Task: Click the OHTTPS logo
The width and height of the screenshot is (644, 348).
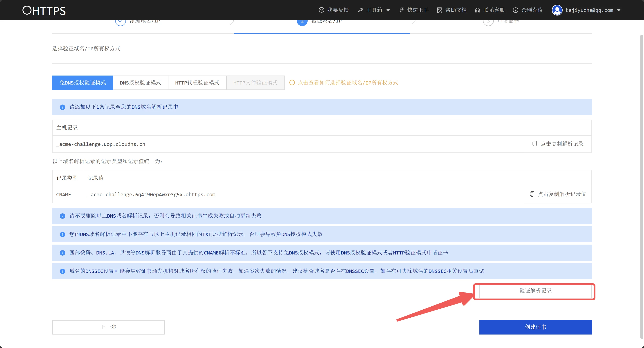Action: (44, 11)
